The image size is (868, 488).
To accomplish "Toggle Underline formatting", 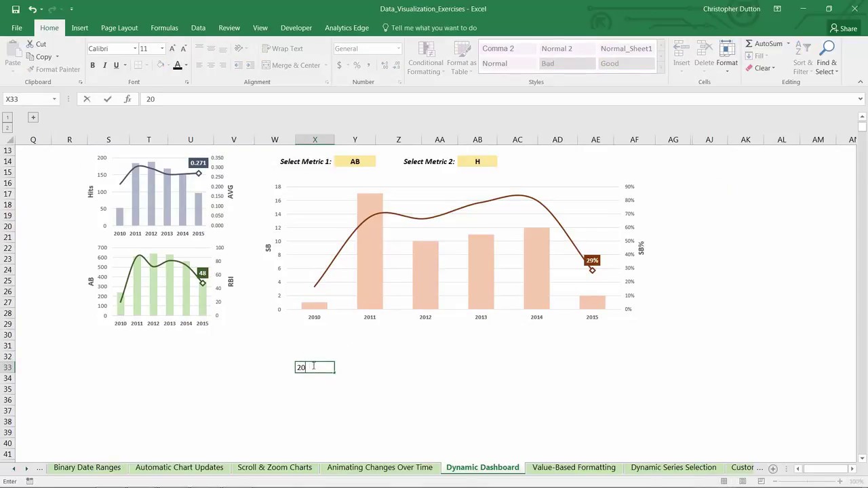I will tap(116, 65).
